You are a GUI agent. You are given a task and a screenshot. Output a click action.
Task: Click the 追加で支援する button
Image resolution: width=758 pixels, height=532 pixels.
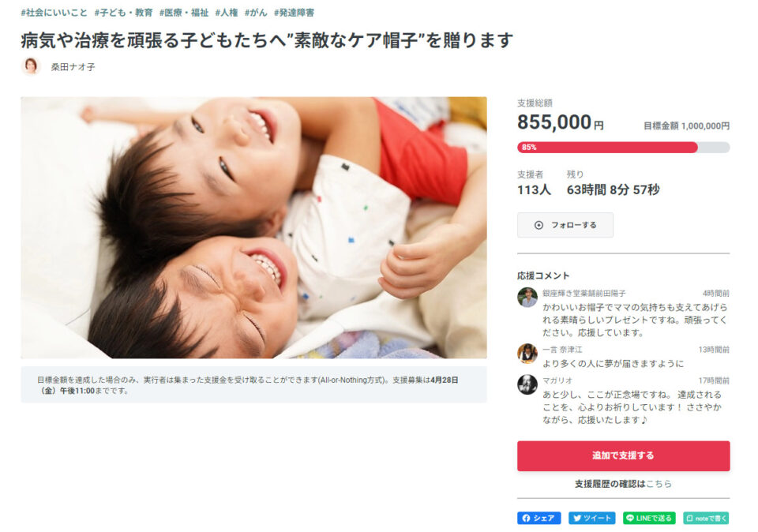click(623, 455)
